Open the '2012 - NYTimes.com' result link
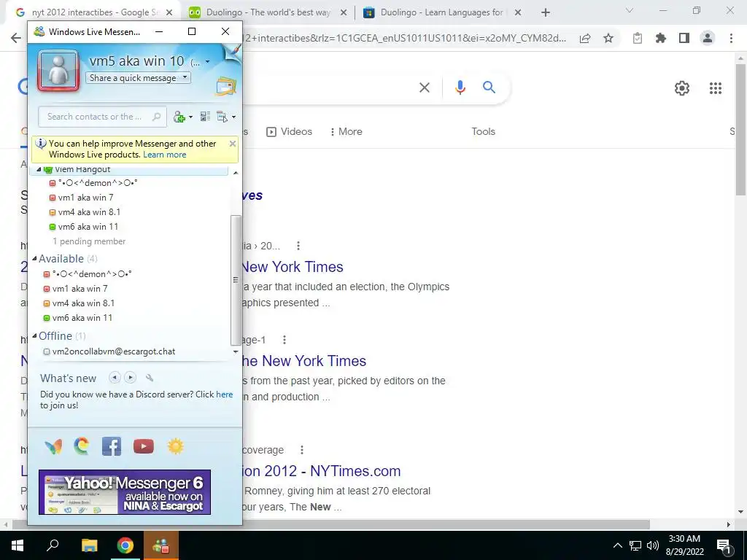The image size is (747, 560). [x=322, y=471]
